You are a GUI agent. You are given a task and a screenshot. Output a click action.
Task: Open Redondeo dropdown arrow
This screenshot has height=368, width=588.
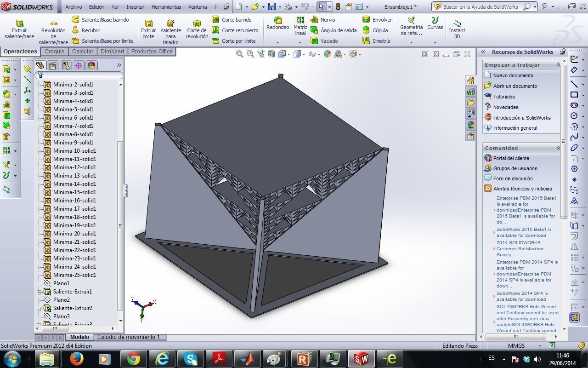click(x=278, y=42)
